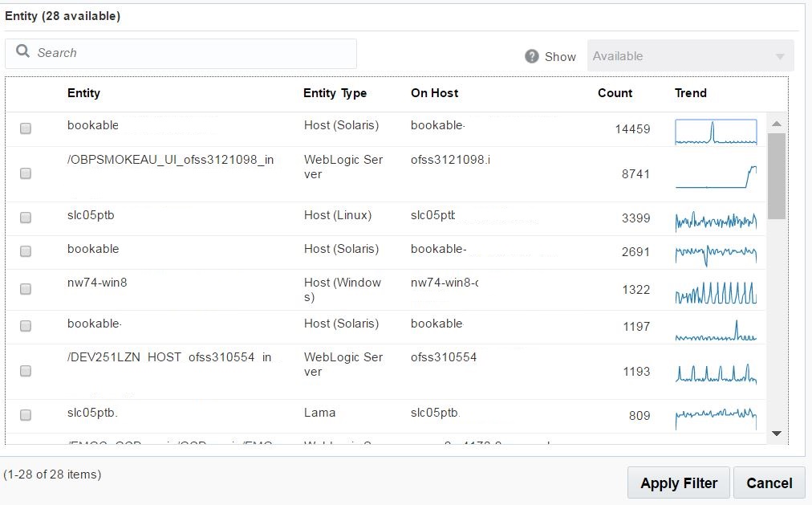Image resolution: width=812 pixels, height=505 pixels.
Task: Click the trend sparkline for count 1197
Action: (716, 331)
